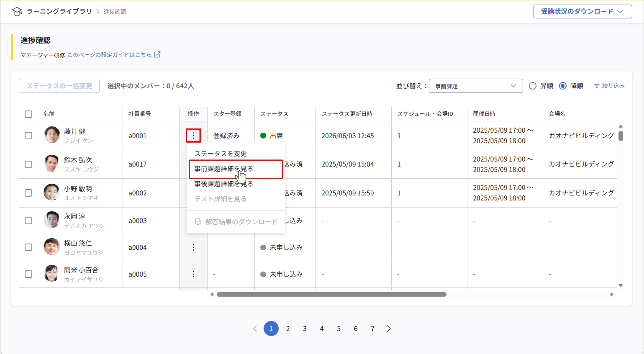Go to previous page with left chevron

click(255, 329)
